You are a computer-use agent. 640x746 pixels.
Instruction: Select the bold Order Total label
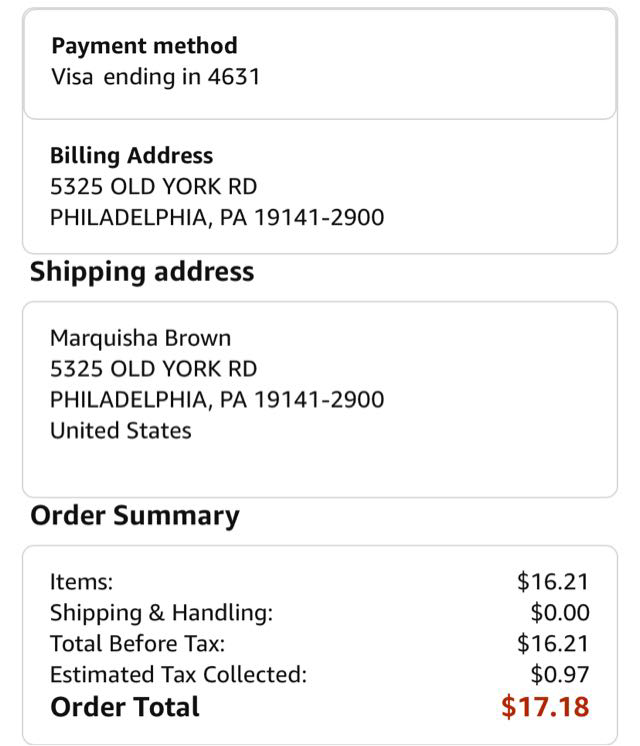point(125,707)
